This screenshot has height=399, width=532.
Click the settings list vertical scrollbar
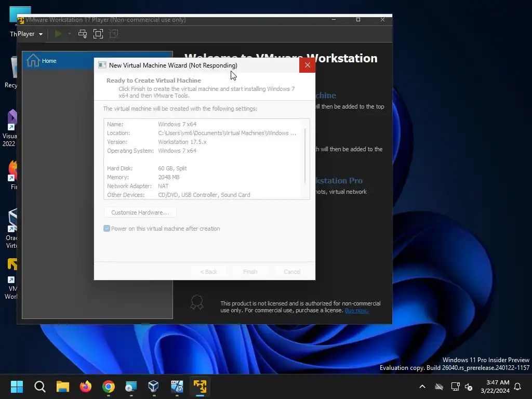305,156
